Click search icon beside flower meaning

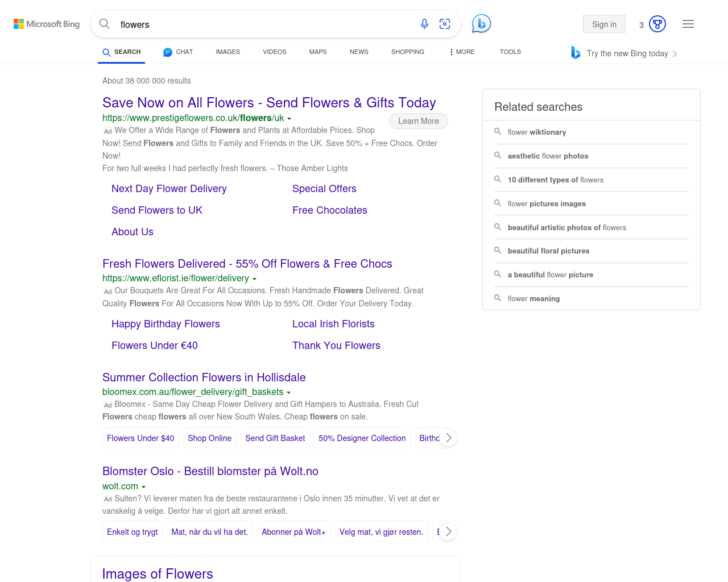tap(498, 298)
